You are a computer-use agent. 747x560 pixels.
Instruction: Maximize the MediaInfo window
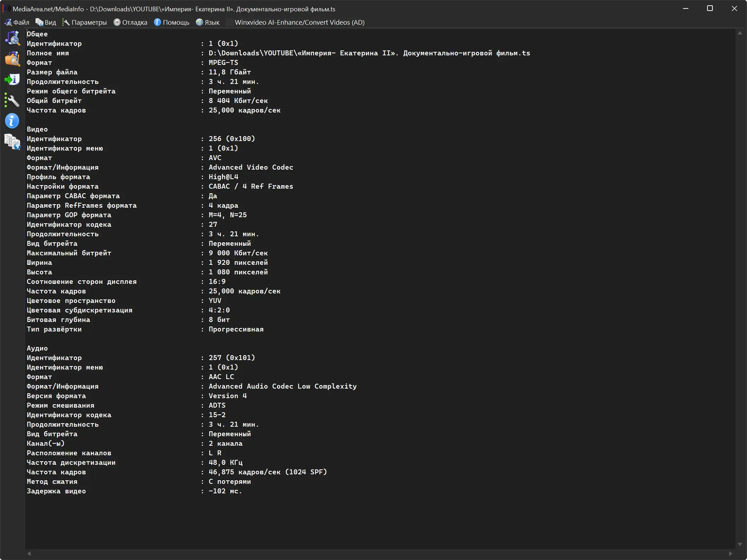point(710,8)
